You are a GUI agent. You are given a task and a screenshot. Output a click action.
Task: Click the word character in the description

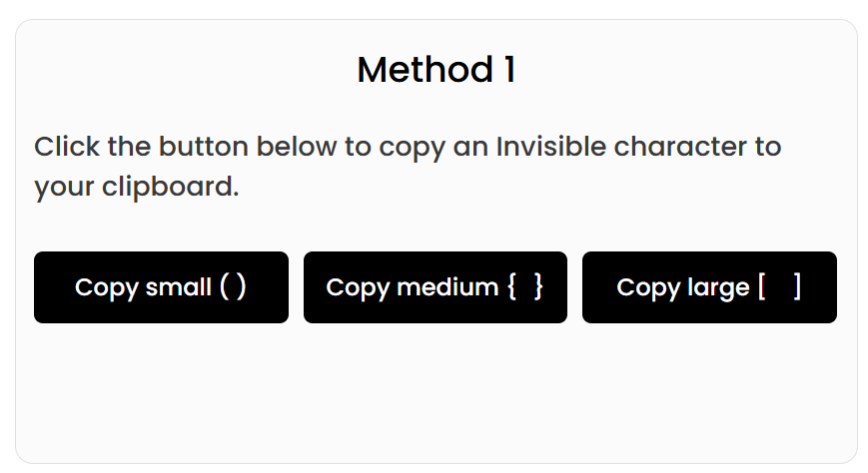point(679,147)
